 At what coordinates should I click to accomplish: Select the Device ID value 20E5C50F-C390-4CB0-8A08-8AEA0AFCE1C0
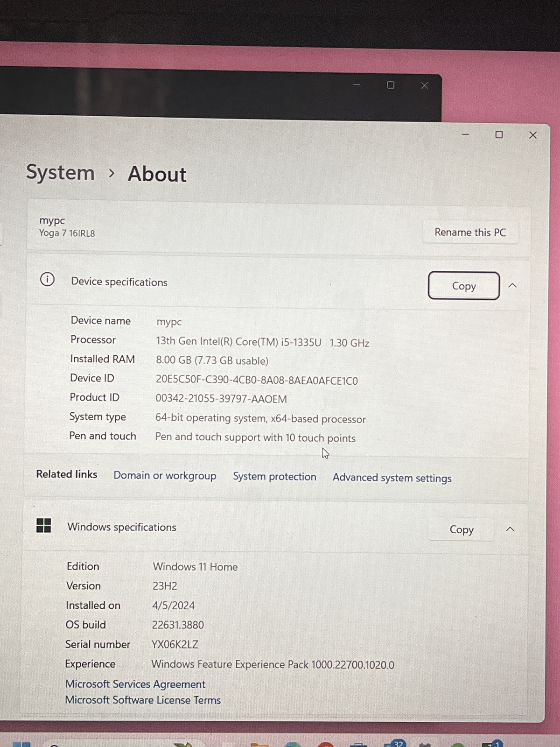257,380
